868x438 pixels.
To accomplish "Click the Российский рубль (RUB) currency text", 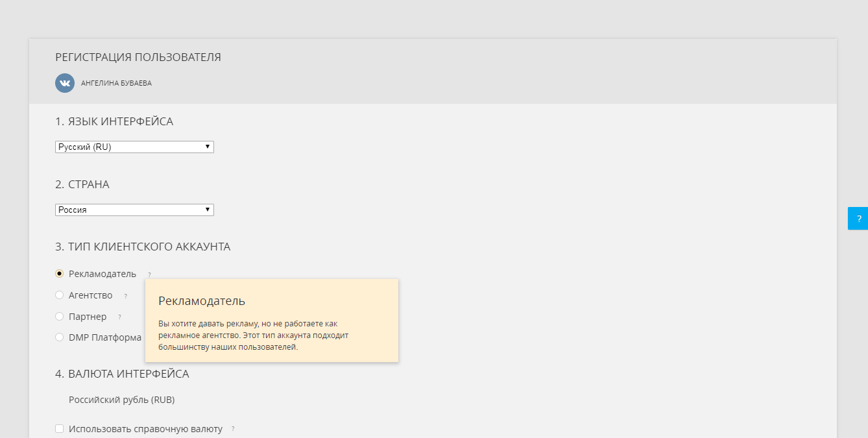I will 121,400.
